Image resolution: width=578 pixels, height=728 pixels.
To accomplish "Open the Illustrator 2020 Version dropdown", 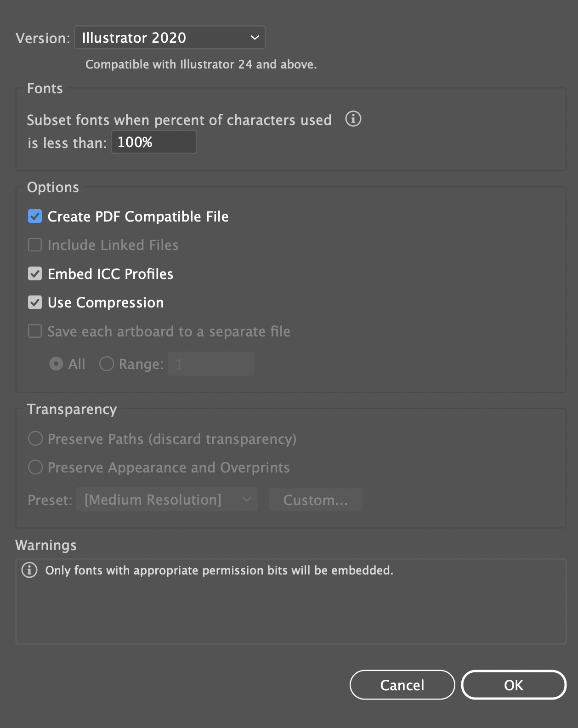I will [x=170, y=38].
